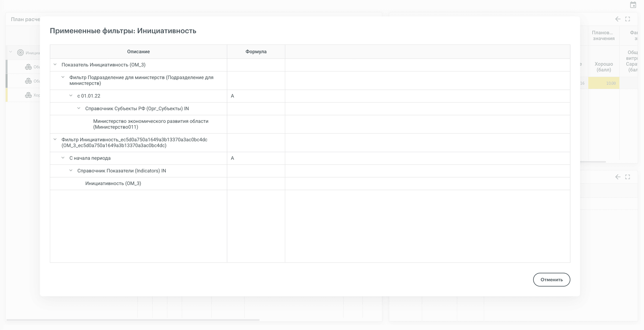Click fullscreen icon in upper right panel

pos(627,19)
